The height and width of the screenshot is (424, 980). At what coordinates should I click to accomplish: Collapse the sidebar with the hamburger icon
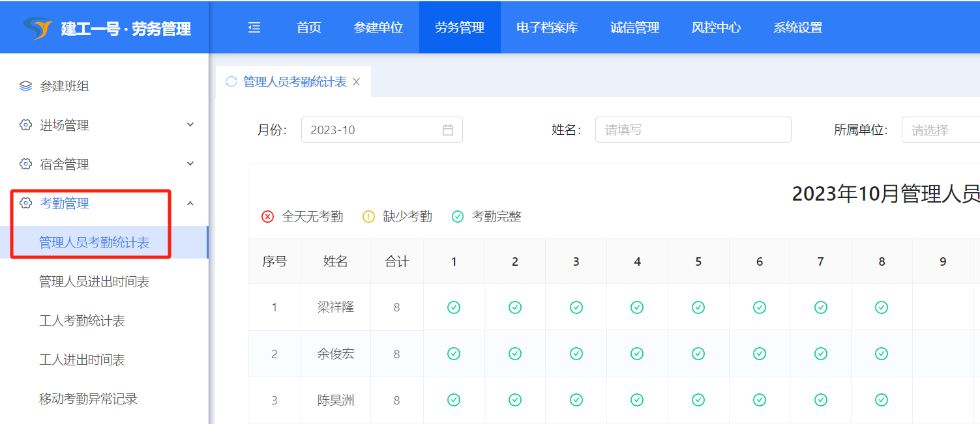[x=254, y=27]
